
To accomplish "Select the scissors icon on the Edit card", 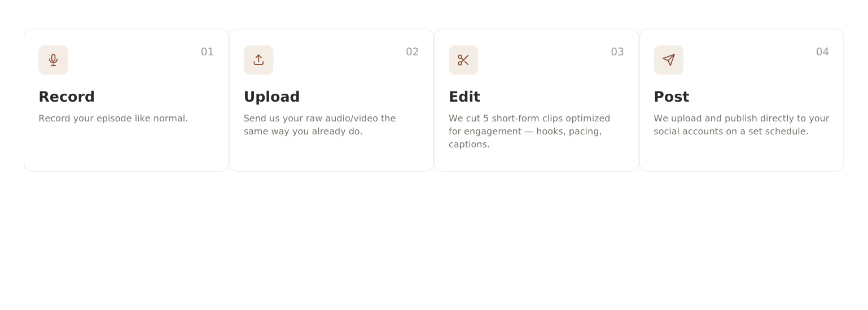I will point(463,60).
